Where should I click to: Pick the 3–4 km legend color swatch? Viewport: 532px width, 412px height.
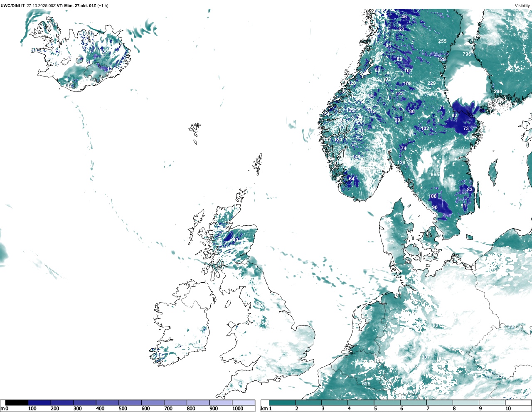[335, 402]
